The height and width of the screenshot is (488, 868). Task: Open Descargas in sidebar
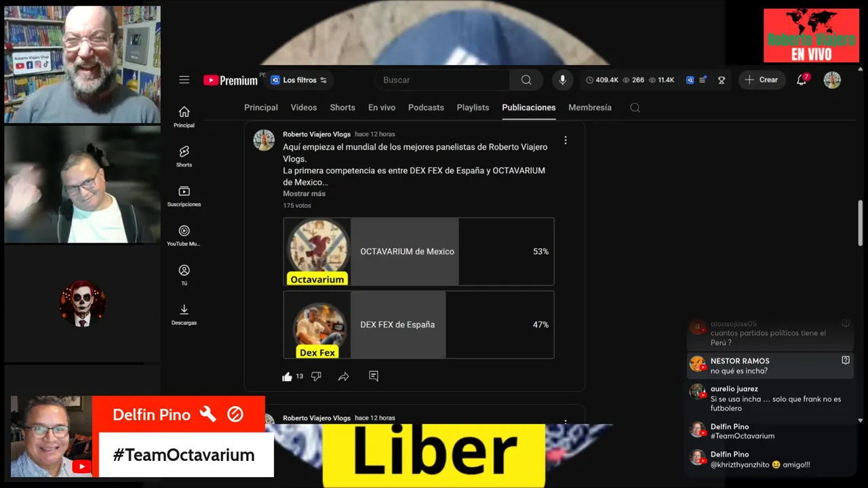coord(184,314)
